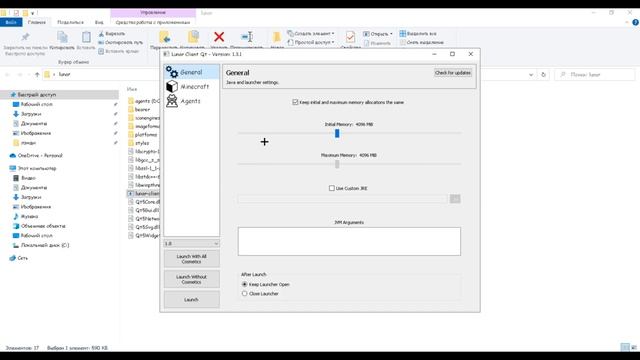
Task: Click the browse button beside custom JRE path
Action: (x=455, y=199)
